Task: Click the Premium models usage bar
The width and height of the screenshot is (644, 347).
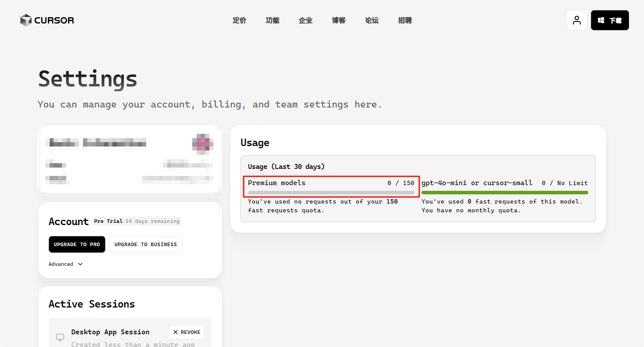Action: tap(331, 193)
